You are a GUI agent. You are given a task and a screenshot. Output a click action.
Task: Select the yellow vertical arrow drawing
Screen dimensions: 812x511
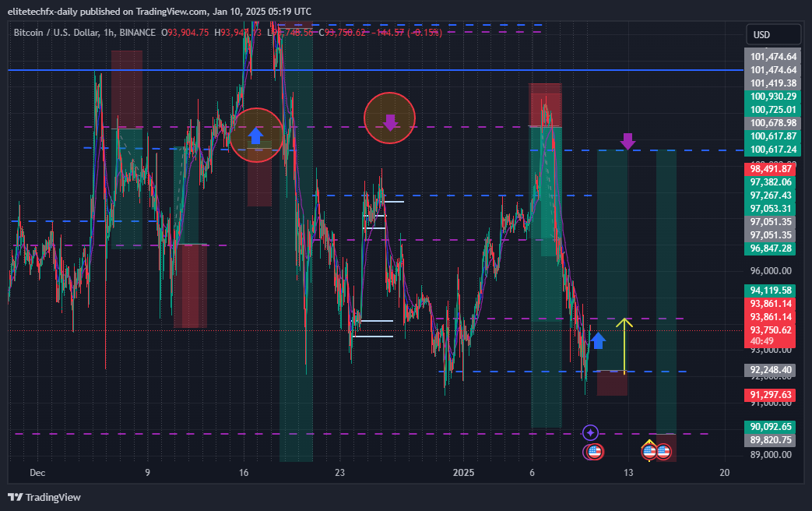click(x=624, y=345)
